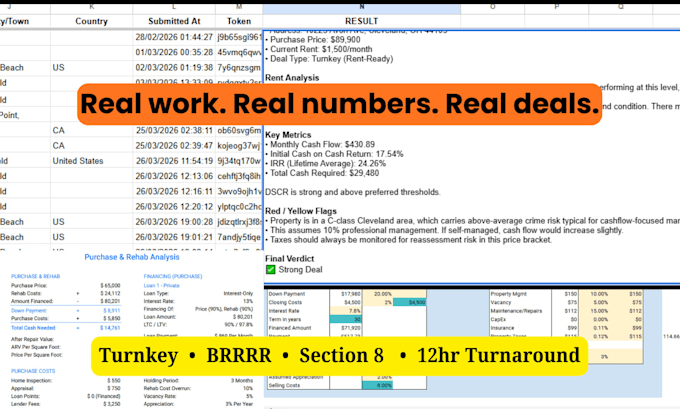Click the Red / Yellow Flags heading
Viewport: 680px width, 409px height.
coord(301,211)
